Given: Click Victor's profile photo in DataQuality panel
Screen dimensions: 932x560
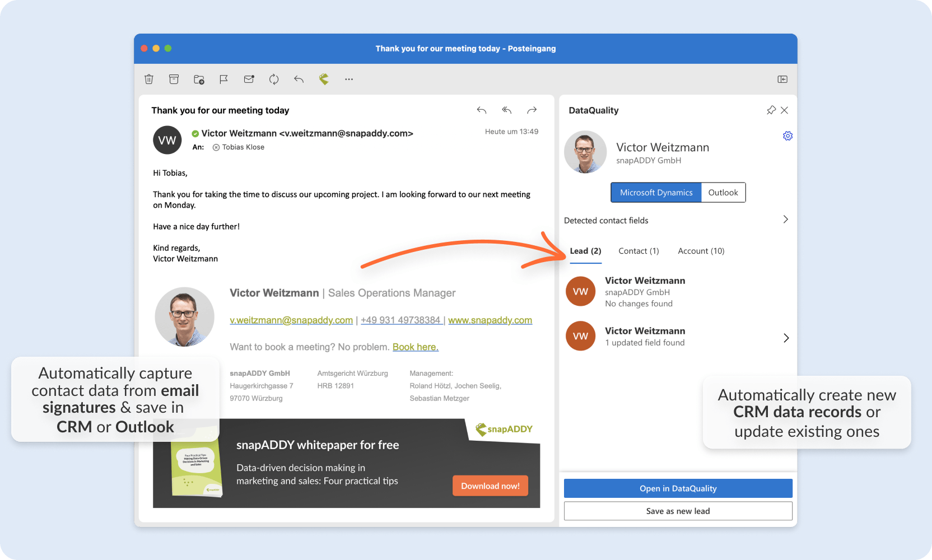Looking at the screenshot, I should pos(585,152).
